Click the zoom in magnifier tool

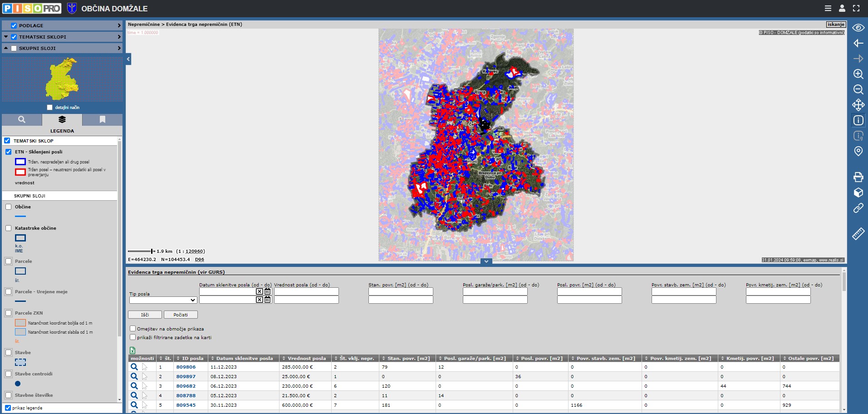[x=858, y=74]
